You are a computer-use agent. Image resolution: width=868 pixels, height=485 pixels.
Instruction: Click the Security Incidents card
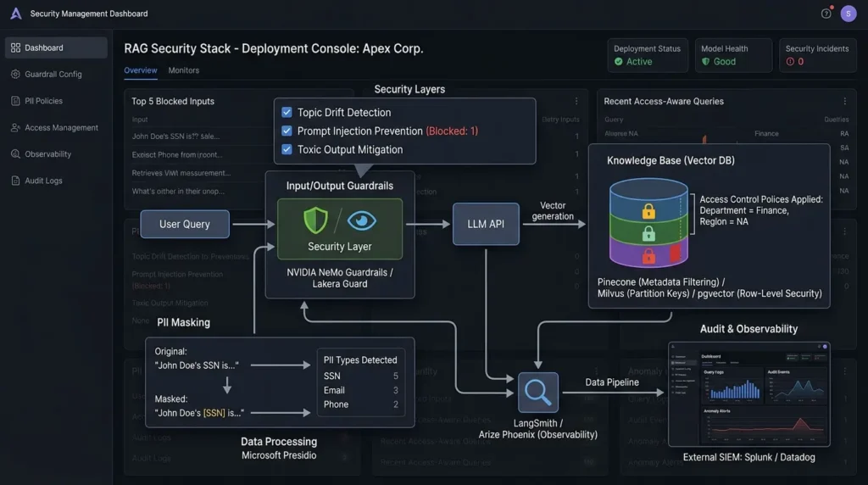tap(818, 55)
